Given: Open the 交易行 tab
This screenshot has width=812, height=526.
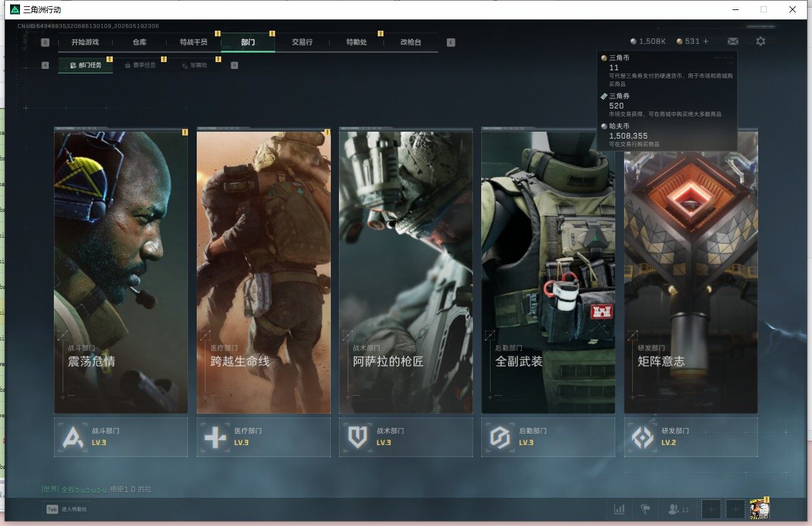Looking at the screenshot, I should 302,42.
